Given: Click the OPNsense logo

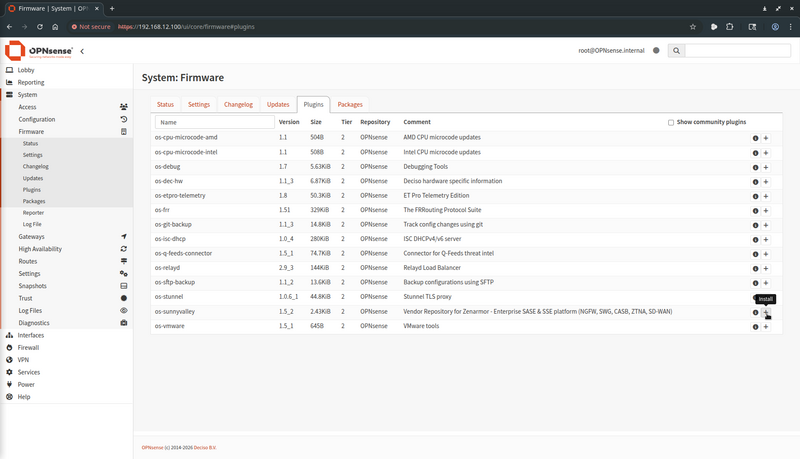Looking at the screenshot, I should (x=39, y=50).
